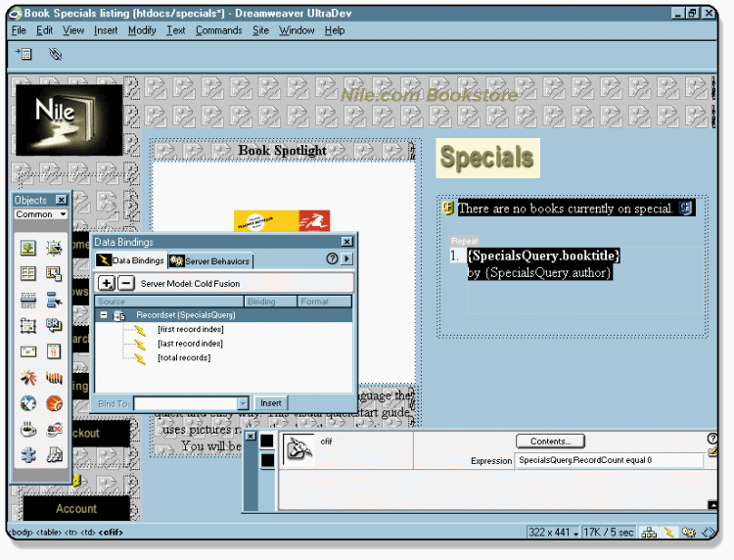
Task: Close the Property inspector
Action: pos(251,436)
